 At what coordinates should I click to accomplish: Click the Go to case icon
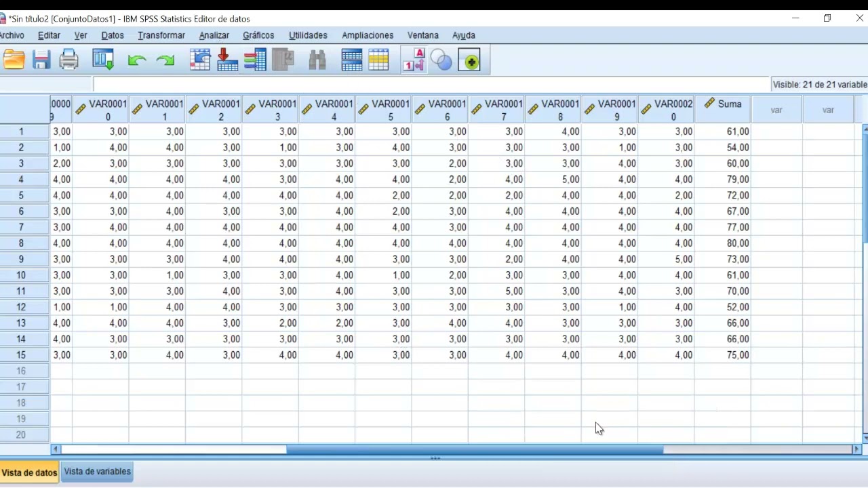(x=200, y=60)
